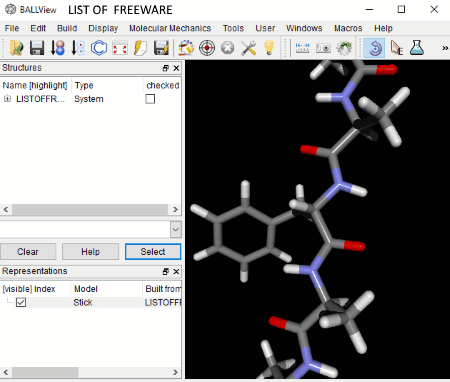Image resolution: width=450 pixels, height=382 pixels.
Task: Click the yellow light bulb icon
Action: 269,48
